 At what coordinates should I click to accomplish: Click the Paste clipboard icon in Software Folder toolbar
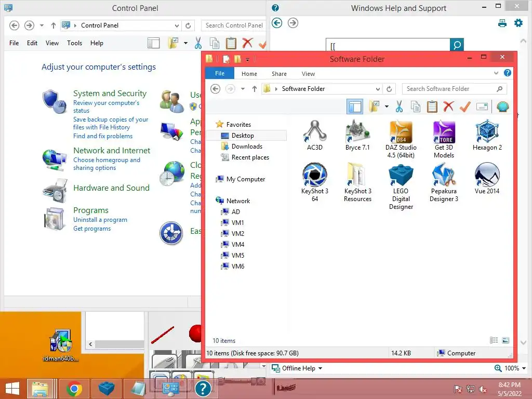point(432,107)
